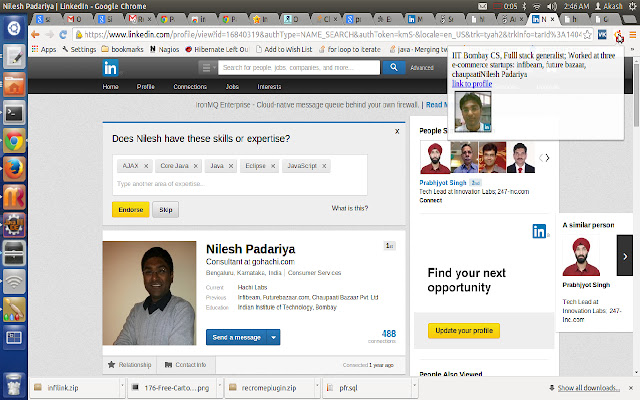
Task: Remove the AJAX skill tag
Action: point(146,166)
